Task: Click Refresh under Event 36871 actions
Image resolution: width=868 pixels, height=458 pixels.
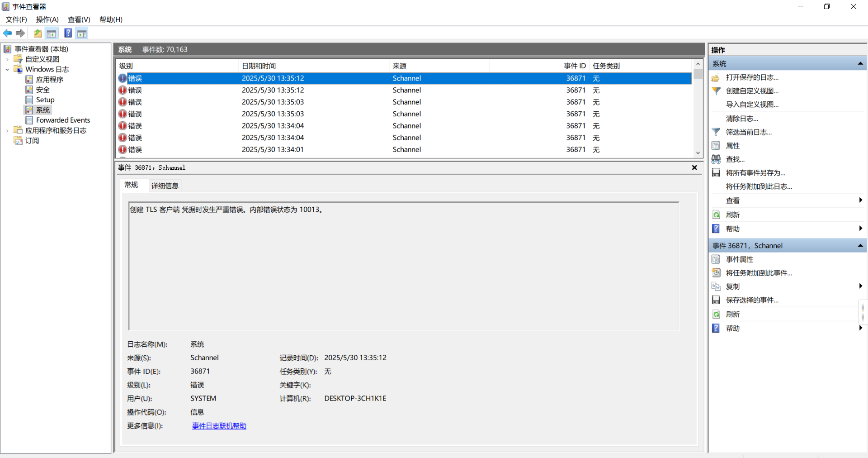Action: pyautogui.click(x=733, y=315)
